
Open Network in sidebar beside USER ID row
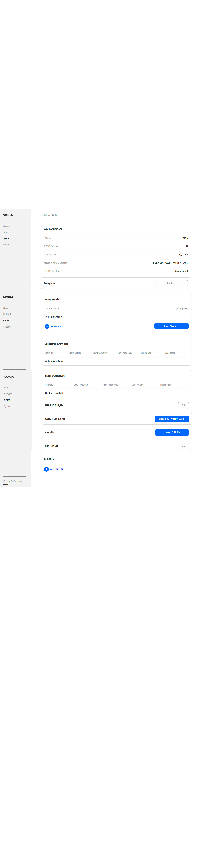(x=8, y=394)
